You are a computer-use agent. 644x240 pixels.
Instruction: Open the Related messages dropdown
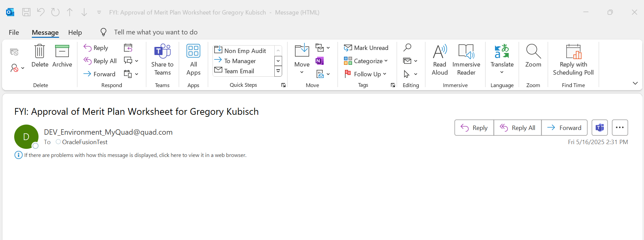click(x=410, y=61)
